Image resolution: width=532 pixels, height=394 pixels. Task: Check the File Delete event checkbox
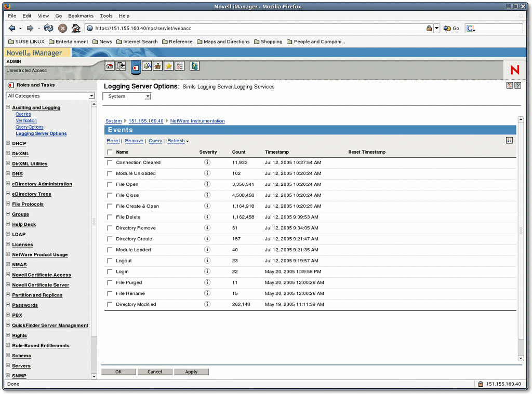110,217
